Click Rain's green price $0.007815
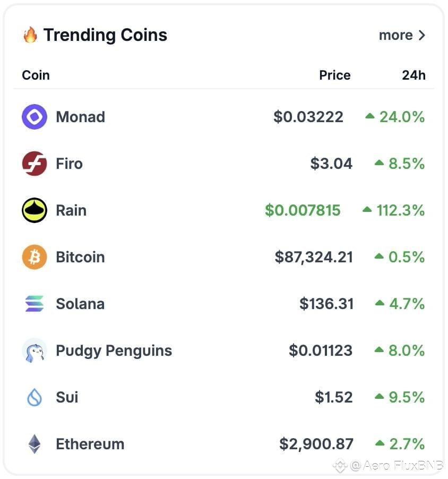 (303, 210)
